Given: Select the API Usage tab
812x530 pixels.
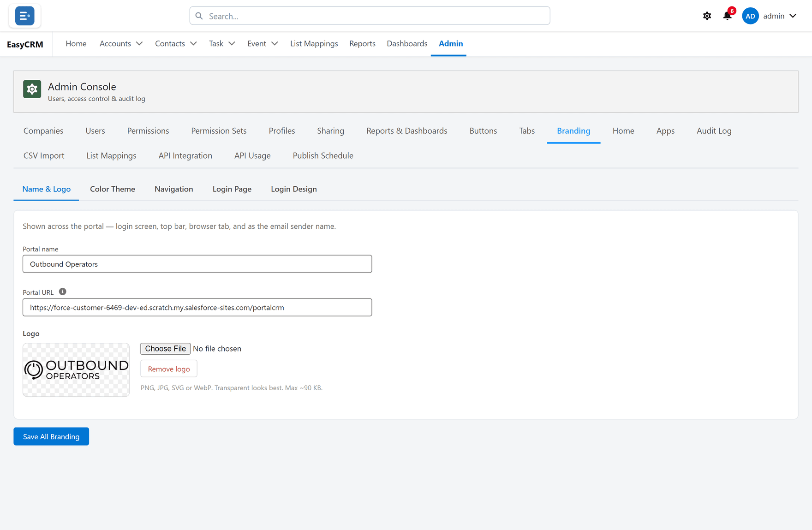Looking at the screenshot, I should pos(252,155).
